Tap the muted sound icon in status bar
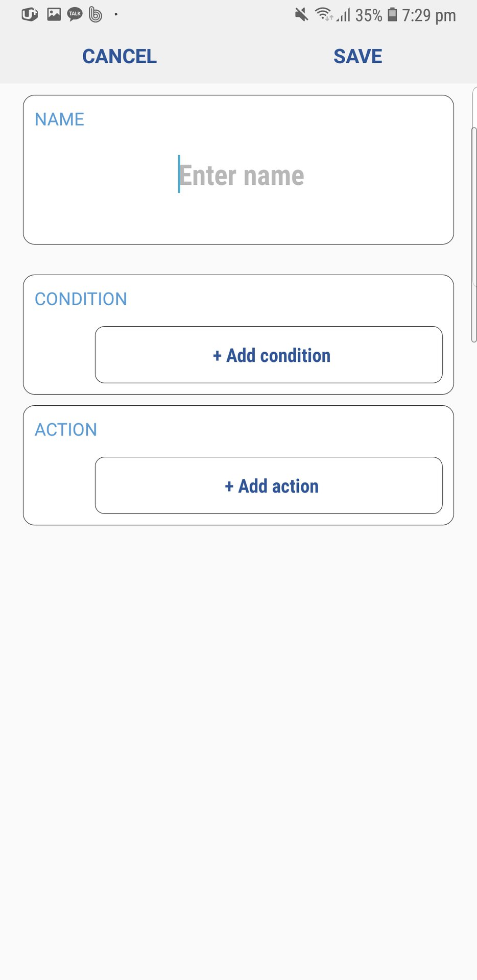477x980 pixels. pyautogui.click(x=301, y=15)
